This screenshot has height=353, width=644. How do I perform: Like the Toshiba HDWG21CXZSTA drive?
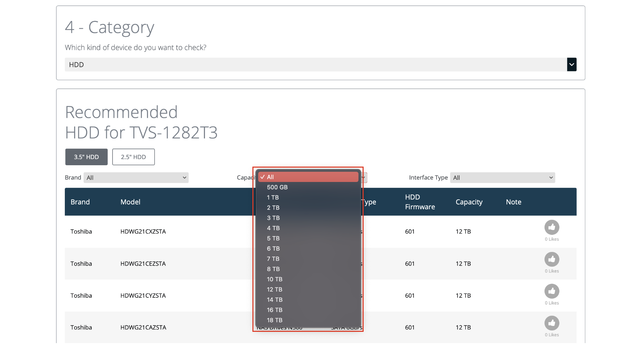[x=552, y=227]
